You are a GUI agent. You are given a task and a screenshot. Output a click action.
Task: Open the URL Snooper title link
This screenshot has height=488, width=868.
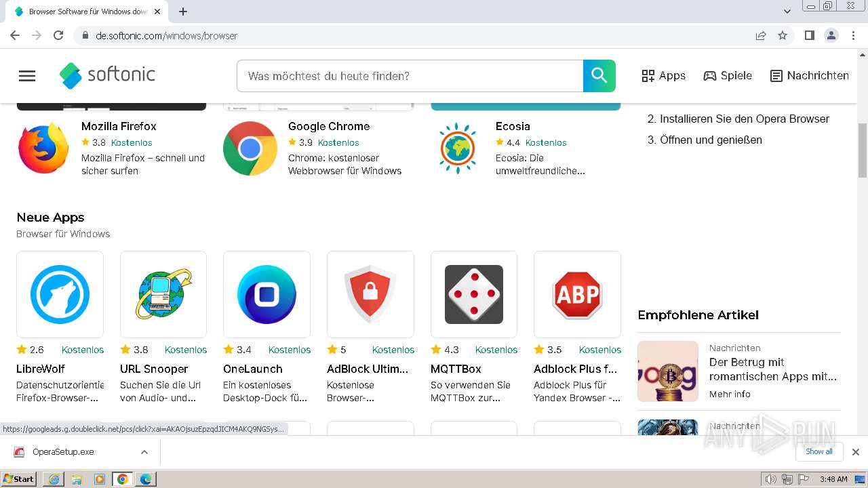[x=154, y=369]
